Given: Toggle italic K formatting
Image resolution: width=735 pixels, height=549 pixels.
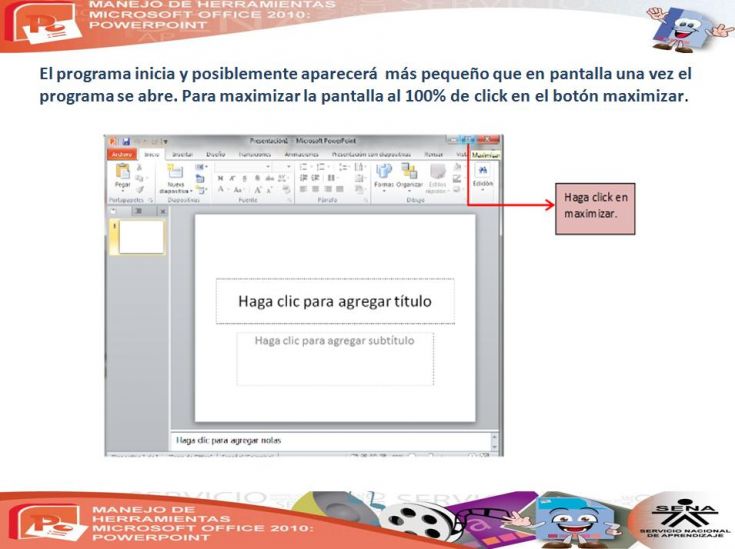Looking at the screenshot, I should point(232,179).
